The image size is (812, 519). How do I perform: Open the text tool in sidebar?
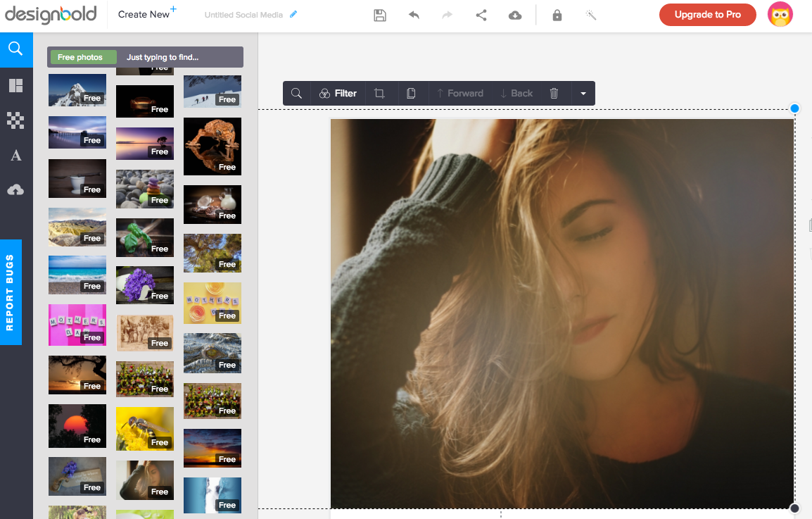coord(15,156)
